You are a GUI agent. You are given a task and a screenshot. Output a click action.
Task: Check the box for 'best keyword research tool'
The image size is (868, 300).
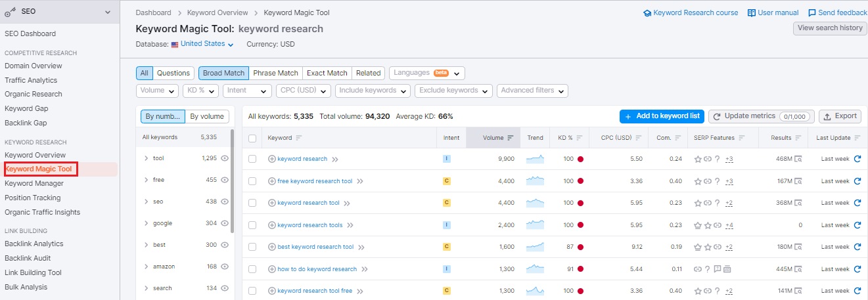[252, 247]
